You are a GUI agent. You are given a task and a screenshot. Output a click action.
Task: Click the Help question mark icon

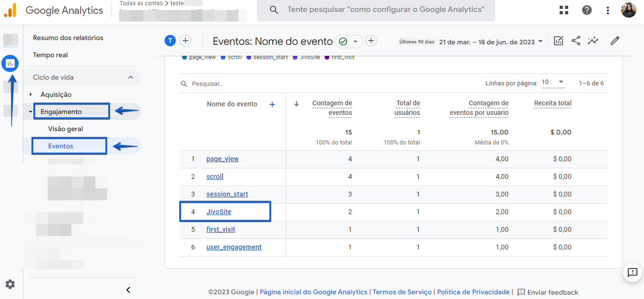point(587,10)
